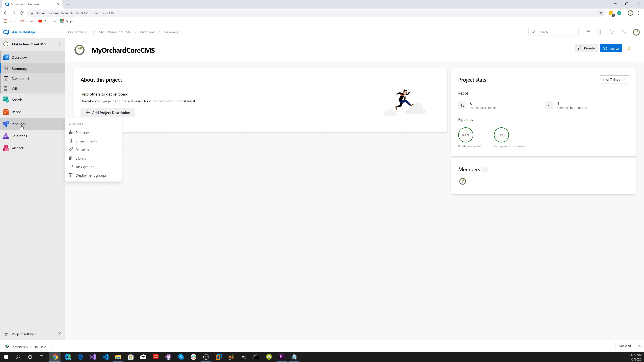Open the Help question mark icon
The height and width of the screenshot is (362, 644).
tap(611, 32)
